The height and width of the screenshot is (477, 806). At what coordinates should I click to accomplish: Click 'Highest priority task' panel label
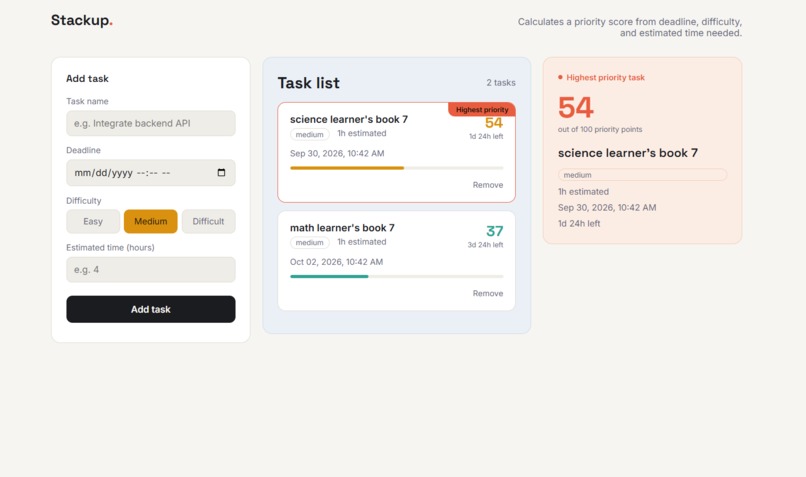(605, 78)
